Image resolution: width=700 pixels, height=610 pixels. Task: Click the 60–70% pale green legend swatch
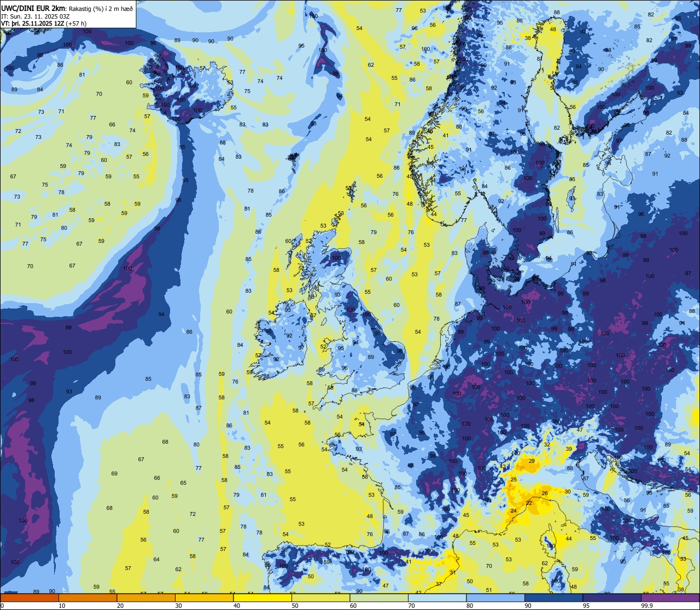coord(379,597)
